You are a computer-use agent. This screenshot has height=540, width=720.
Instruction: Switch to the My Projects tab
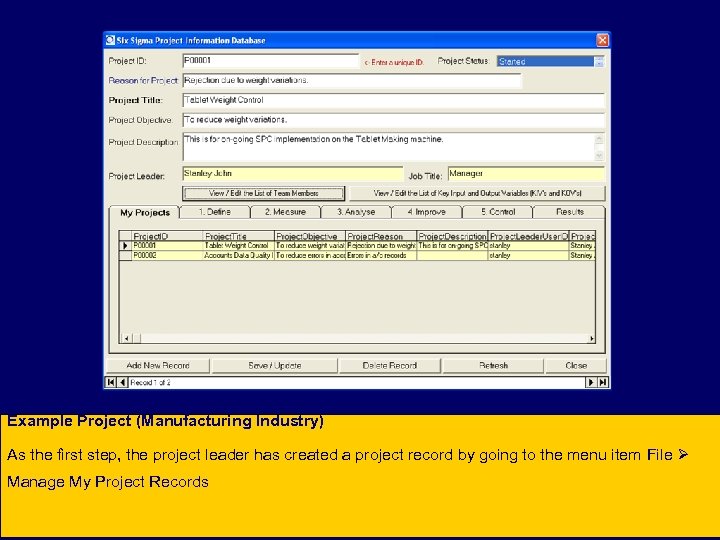(145, 213)
